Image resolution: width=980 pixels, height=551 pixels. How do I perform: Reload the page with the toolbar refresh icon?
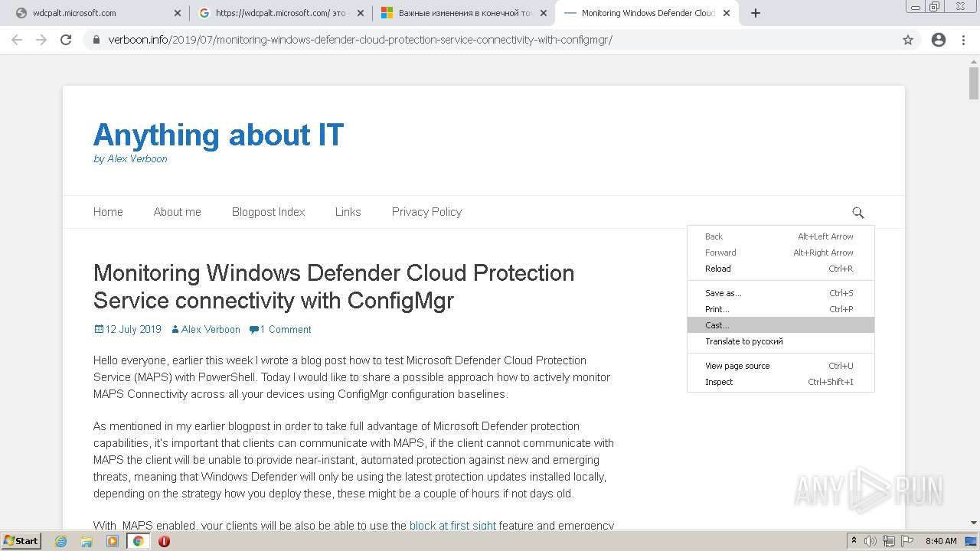point(66,40)
